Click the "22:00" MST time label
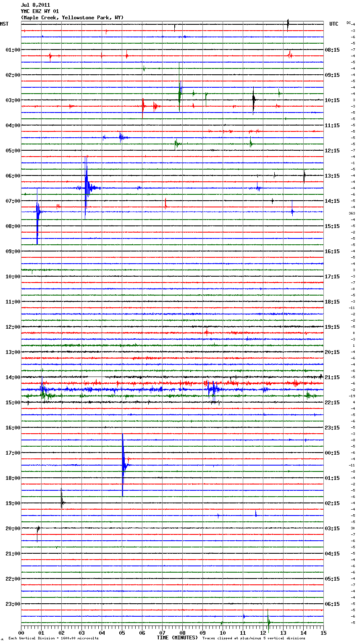Image resolution: width=357 pixels, height=644 pixels. pos(13,579)
